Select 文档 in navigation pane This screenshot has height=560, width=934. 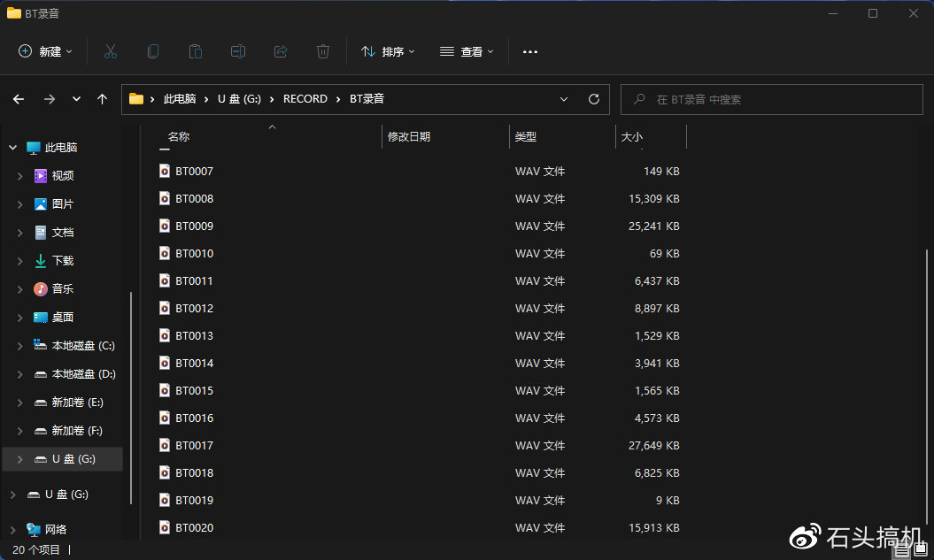[63, 233]
